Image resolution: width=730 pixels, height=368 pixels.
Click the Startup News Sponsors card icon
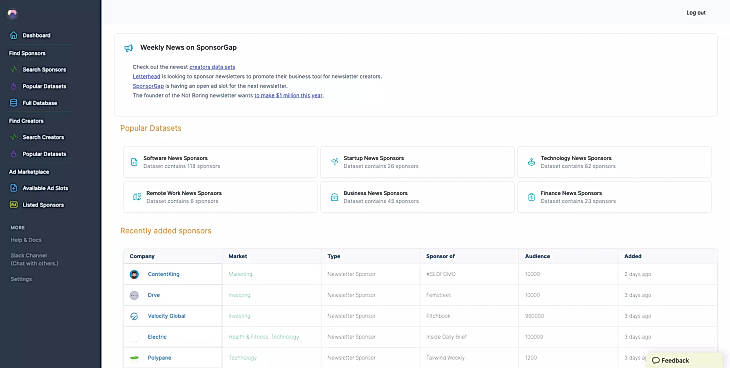coord(334,162)
